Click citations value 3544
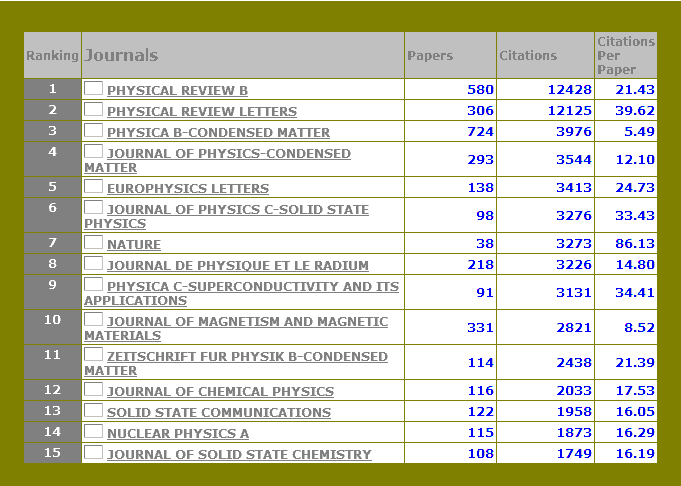Image resolution: width=681 pixels, height=486 pixels. 574,159
